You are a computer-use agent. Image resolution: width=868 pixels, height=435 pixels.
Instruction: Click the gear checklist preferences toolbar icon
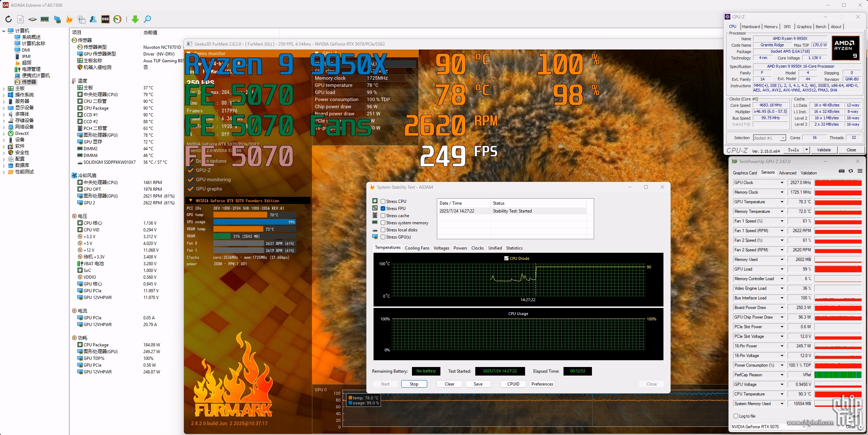pos(81,19)
